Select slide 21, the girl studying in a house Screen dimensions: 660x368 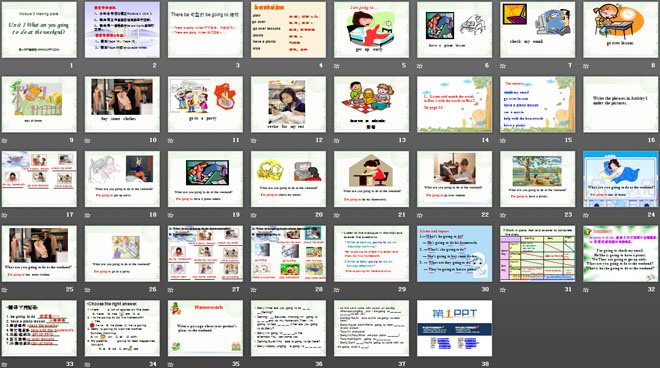(371, 179)
